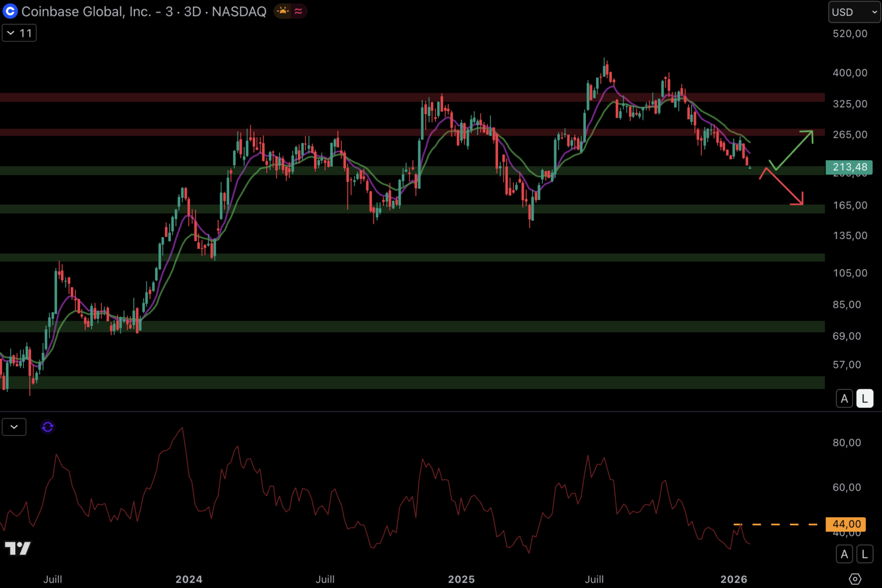This screenshot has width=882, height=588.
Task: Toggle log scale on main price axis
Action: [x=865, y=399]
